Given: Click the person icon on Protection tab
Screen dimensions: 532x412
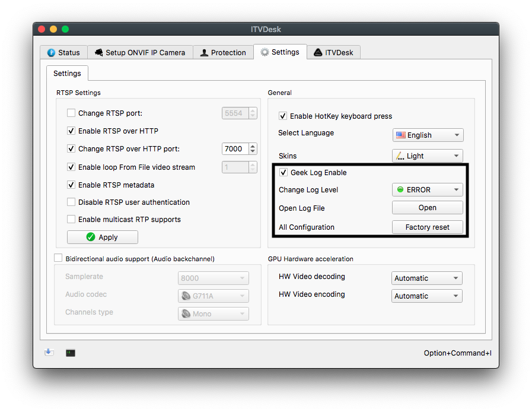Looking at the screenshot, I should point(205,52).
